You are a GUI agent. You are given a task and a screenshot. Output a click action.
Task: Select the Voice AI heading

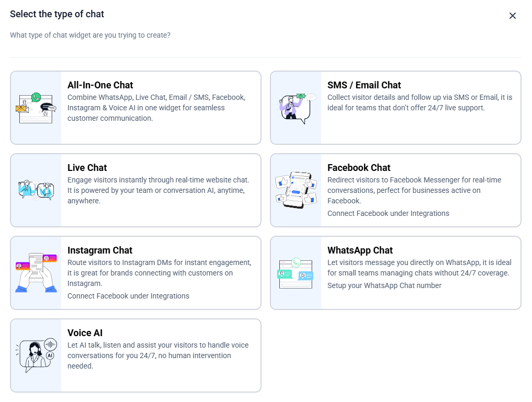point(85,333)
